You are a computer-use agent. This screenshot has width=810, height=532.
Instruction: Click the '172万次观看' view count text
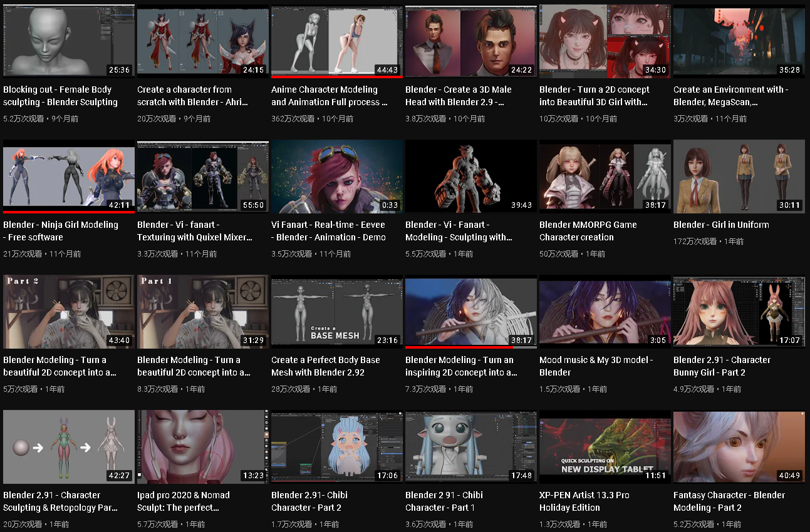pos(695,241)
